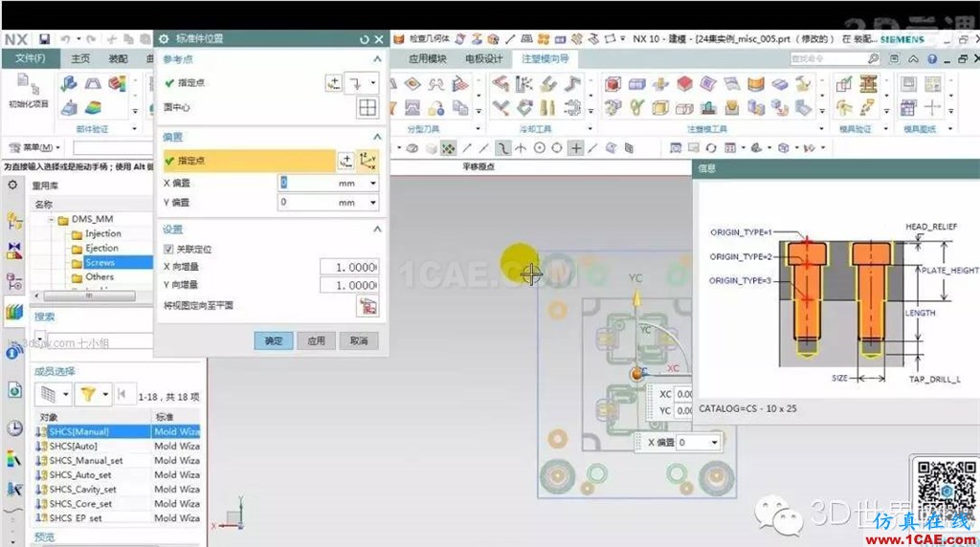
Task: Click the green scissors icon in 注塑模工具
Action: click(636, 108)
